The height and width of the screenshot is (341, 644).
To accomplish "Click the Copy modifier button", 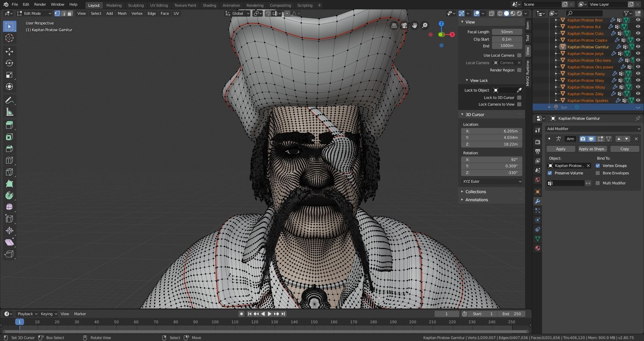I will (x=625, y=149).
